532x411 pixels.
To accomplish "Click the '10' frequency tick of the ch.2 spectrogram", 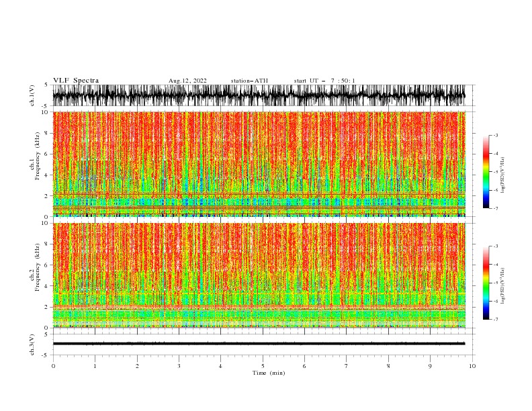I will point(45,223).
